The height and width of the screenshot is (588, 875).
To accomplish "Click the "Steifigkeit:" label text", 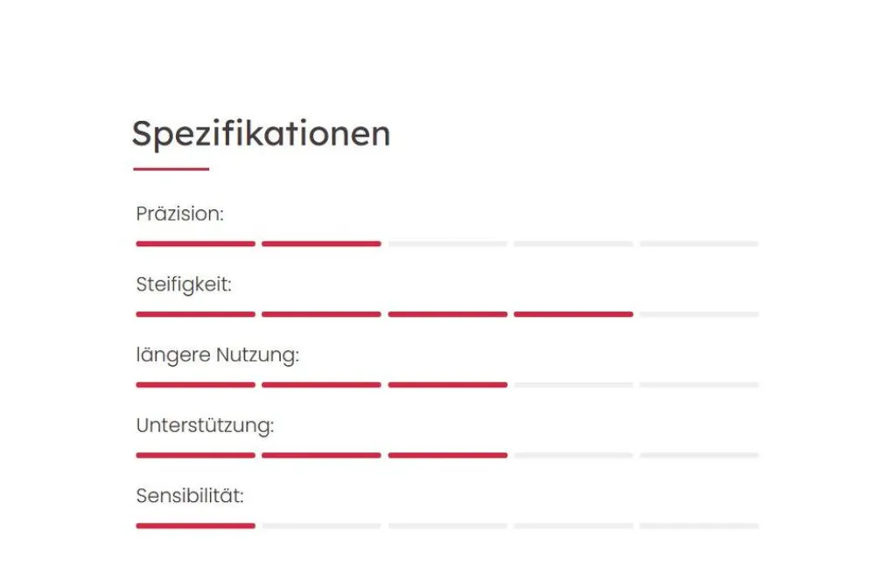I will coord(184,284).
